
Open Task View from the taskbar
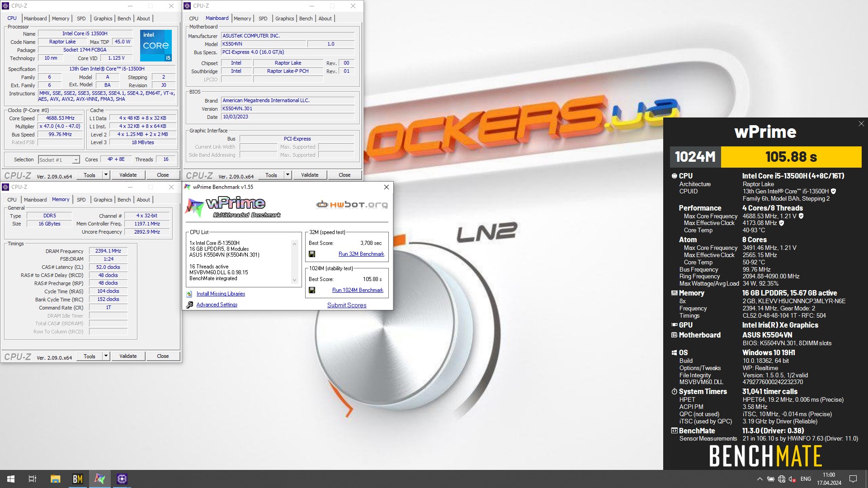pyautogui.click(x=33, y=479)
